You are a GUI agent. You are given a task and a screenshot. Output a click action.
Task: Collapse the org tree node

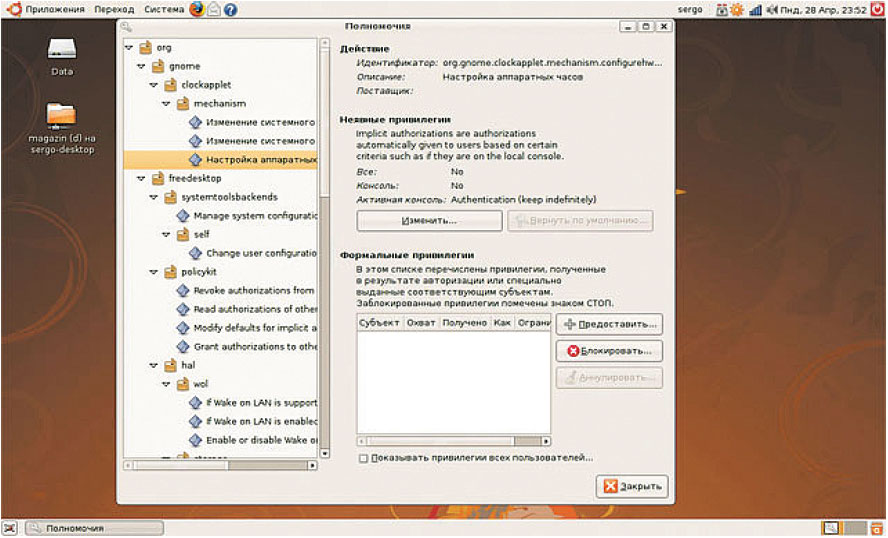[x=129, y=47]
